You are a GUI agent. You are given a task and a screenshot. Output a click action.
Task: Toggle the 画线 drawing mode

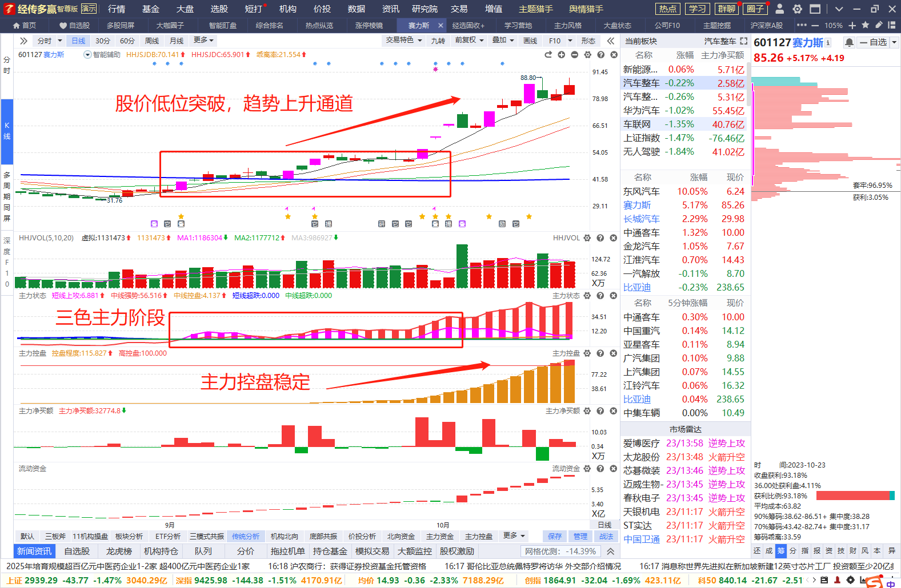(530, 41)
